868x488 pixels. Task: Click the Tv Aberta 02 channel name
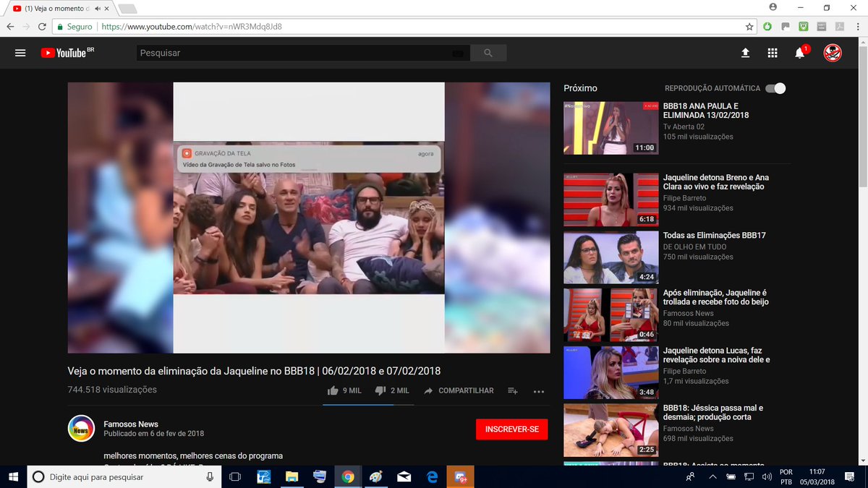[x=684, y=127]
